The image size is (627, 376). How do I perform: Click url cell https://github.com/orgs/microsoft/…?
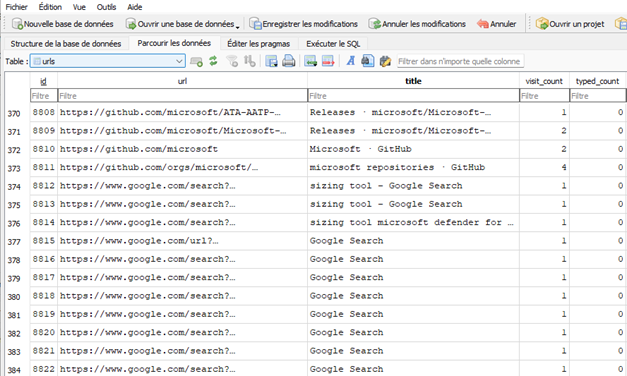click(182, 168)
